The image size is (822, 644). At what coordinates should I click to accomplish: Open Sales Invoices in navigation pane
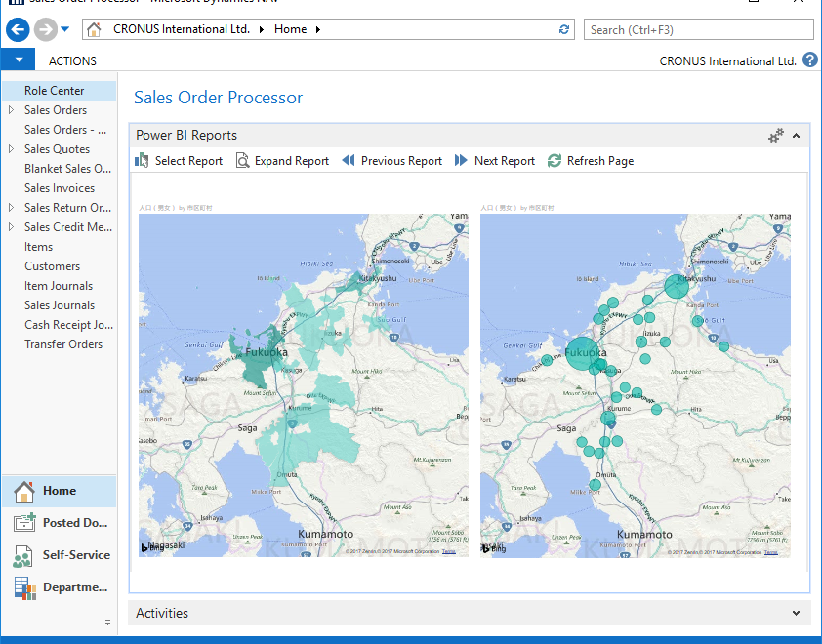coord(60,188)
